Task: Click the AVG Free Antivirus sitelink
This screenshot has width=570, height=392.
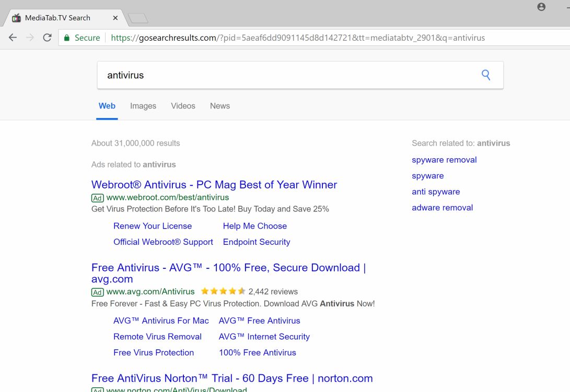Action: pyautogui.click(x=259, y=320)
